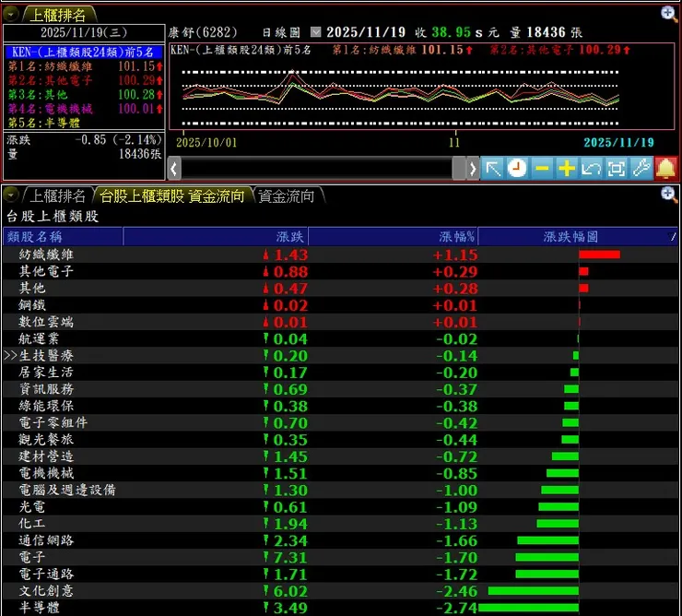
Task: Click the 紡織纖維 table row
Action: pyautogui.click(x=340, y=255)
